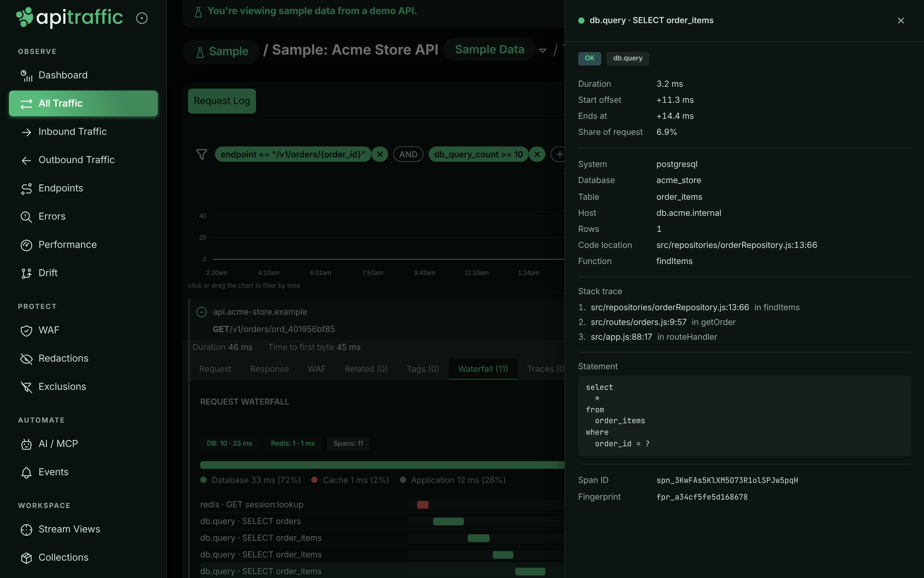Open the Collections box icon
The width and height of the screenshot is (924, 578).
tap(26, 558)
